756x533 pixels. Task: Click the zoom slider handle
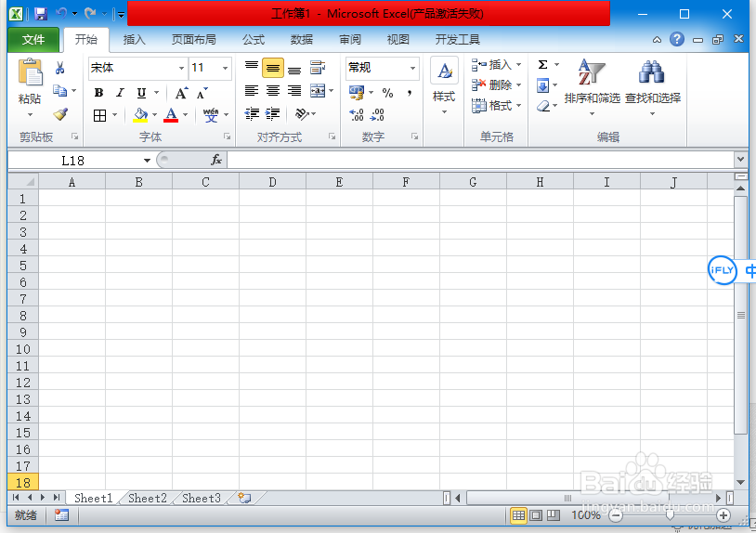point(670,515)
